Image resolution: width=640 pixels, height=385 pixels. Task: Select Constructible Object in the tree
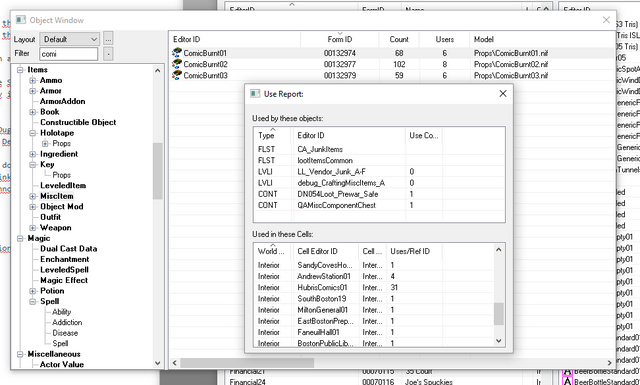[78, 122]
